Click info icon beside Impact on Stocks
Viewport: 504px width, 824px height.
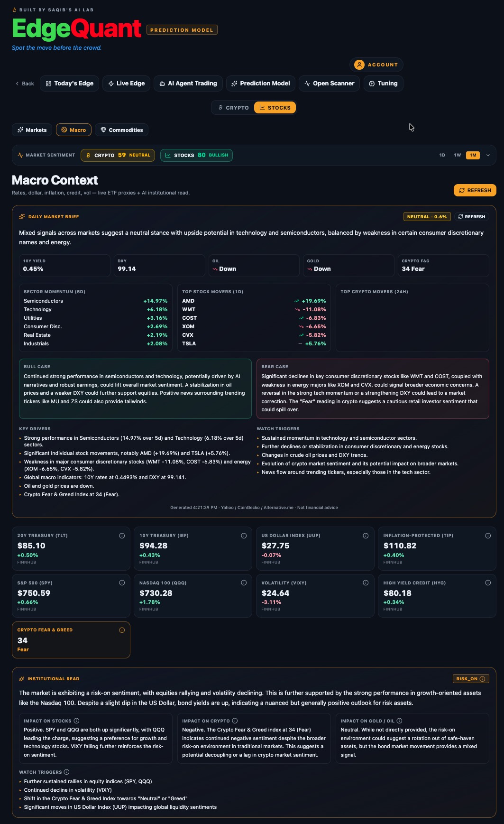tap(76, 721)
